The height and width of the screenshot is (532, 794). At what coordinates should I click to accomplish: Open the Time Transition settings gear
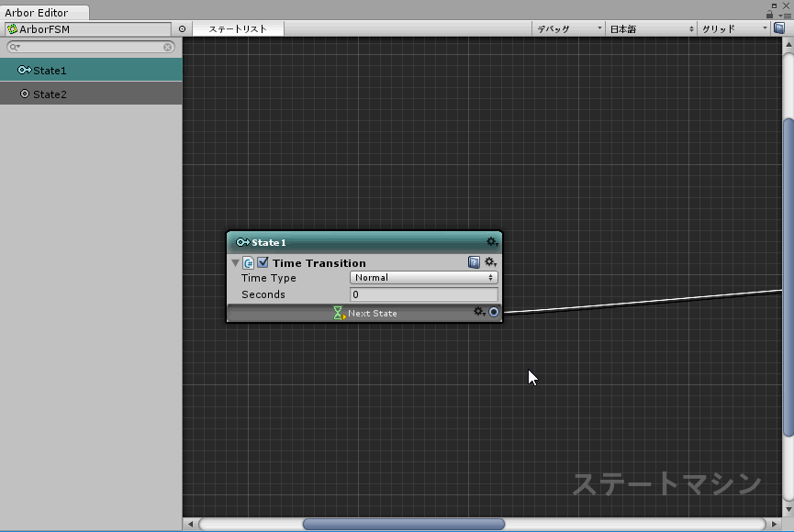(491, 262)
